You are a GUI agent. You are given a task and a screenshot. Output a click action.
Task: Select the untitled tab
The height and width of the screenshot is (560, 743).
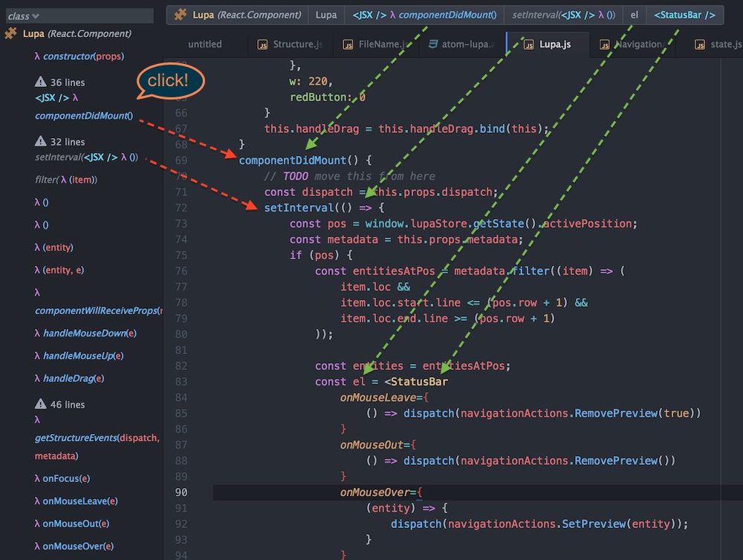click(204, 45)
